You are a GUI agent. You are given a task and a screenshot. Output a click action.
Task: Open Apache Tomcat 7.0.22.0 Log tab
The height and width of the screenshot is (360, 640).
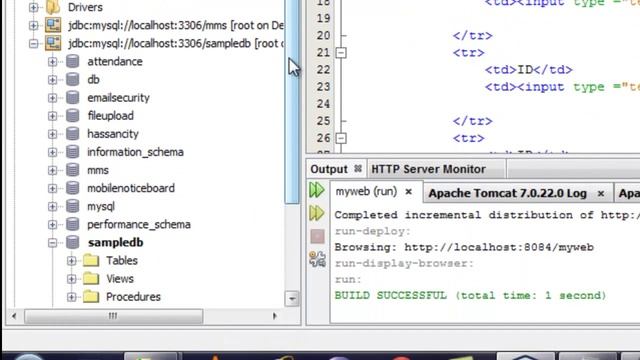point(507,193)
